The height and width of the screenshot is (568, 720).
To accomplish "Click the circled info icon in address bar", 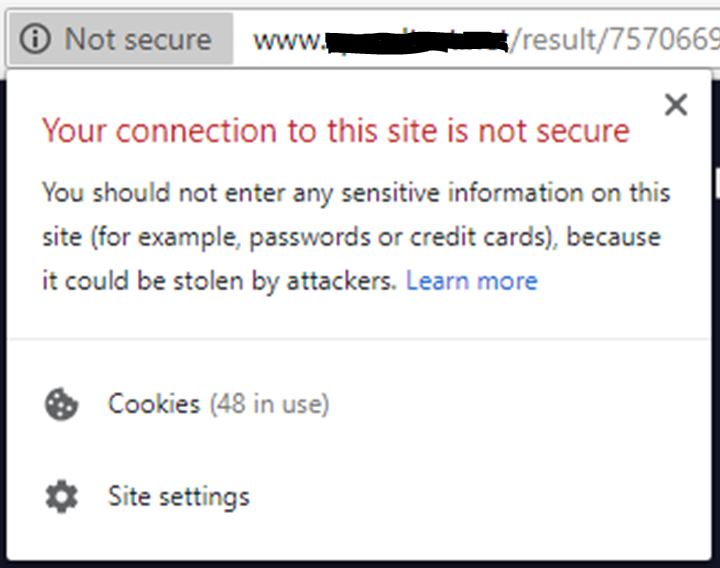I will tap(35, 39).
